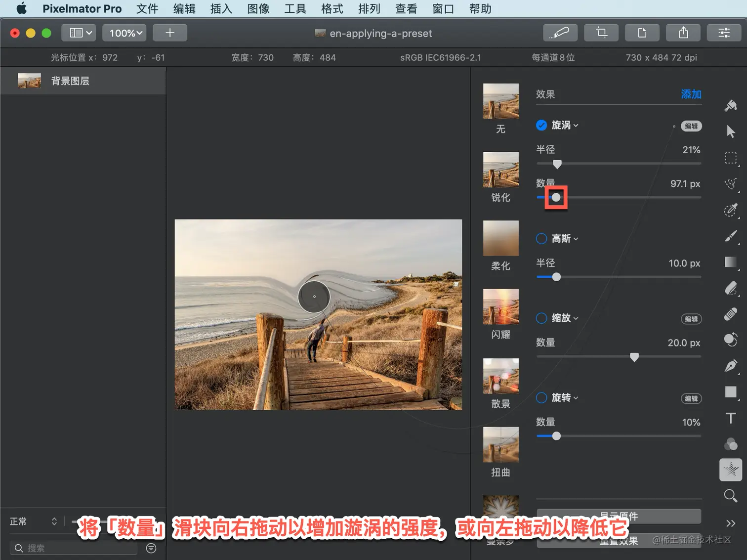Open the 缩放 effect type dropdown

pos(565,318)
